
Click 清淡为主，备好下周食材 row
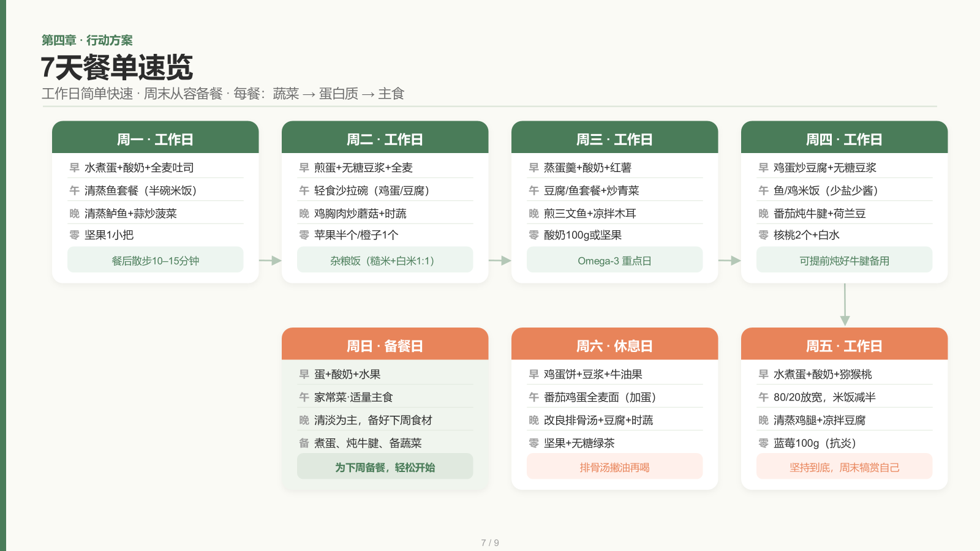(x=385, y=420)
